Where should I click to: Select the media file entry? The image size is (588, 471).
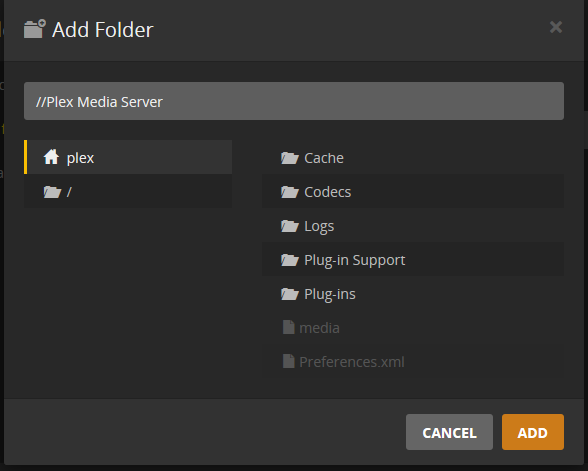tap(412, 327)
